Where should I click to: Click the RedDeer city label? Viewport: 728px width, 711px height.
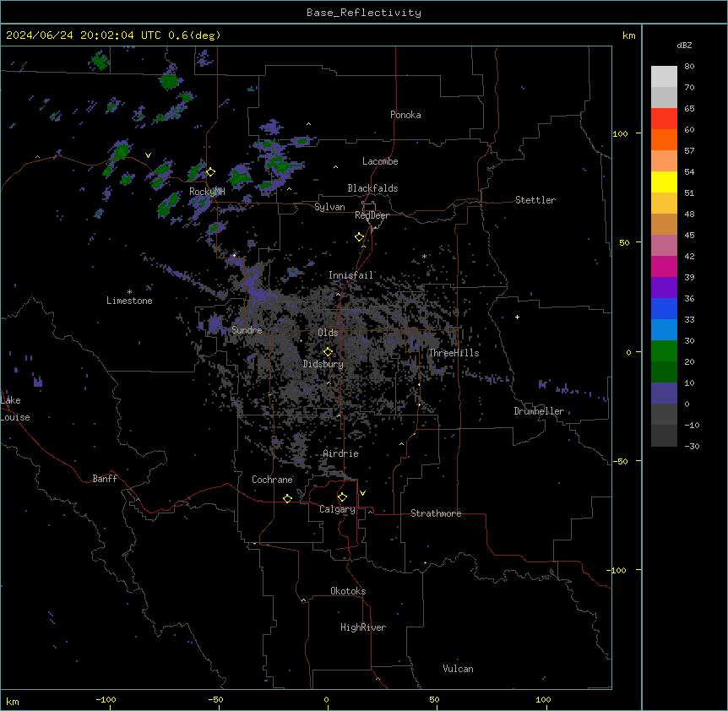372,215
